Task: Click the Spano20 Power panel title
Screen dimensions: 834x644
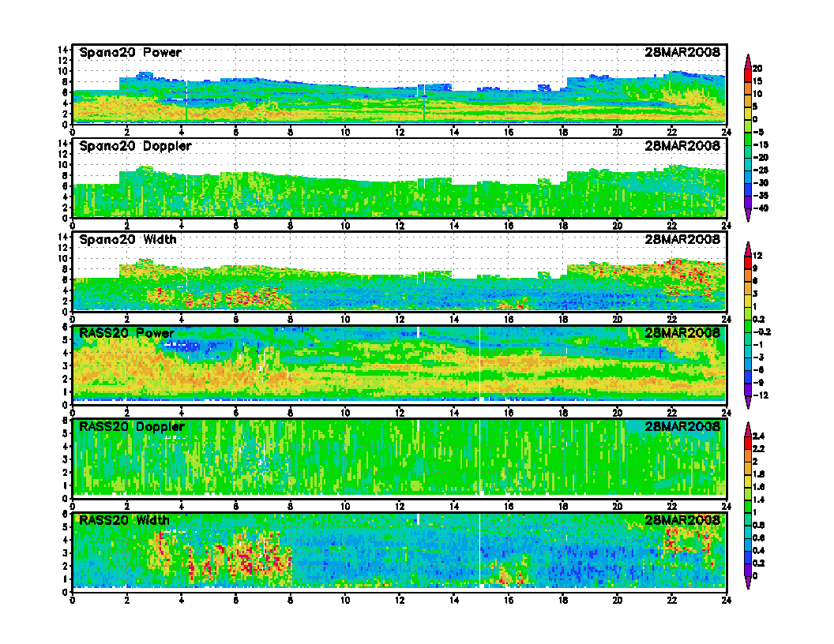Action: click(x=130, y=53)
